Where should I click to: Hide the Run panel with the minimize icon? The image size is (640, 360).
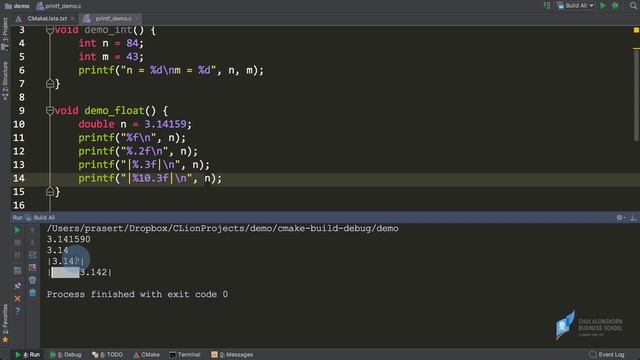tap(633, 218)
